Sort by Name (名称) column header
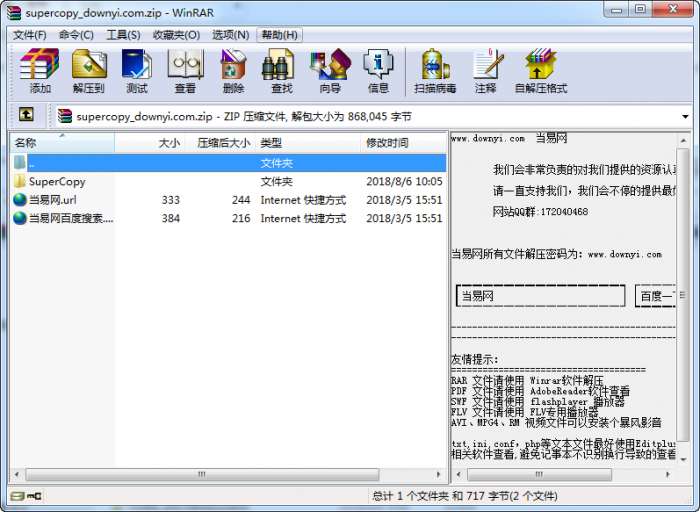 pos(60,143)
